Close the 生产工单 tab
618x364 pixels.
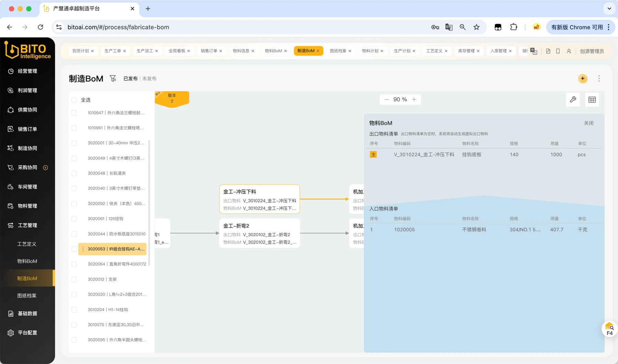click(x=125, y=51)
